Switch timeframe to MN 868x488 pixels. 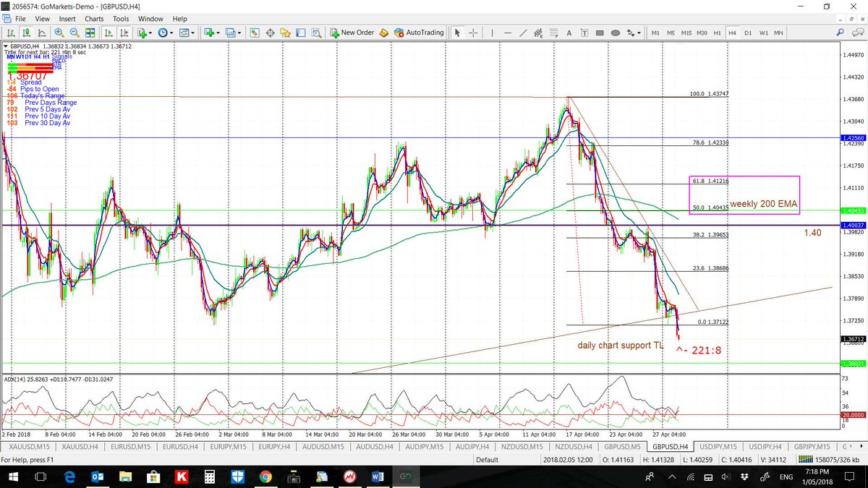[778, 33]
